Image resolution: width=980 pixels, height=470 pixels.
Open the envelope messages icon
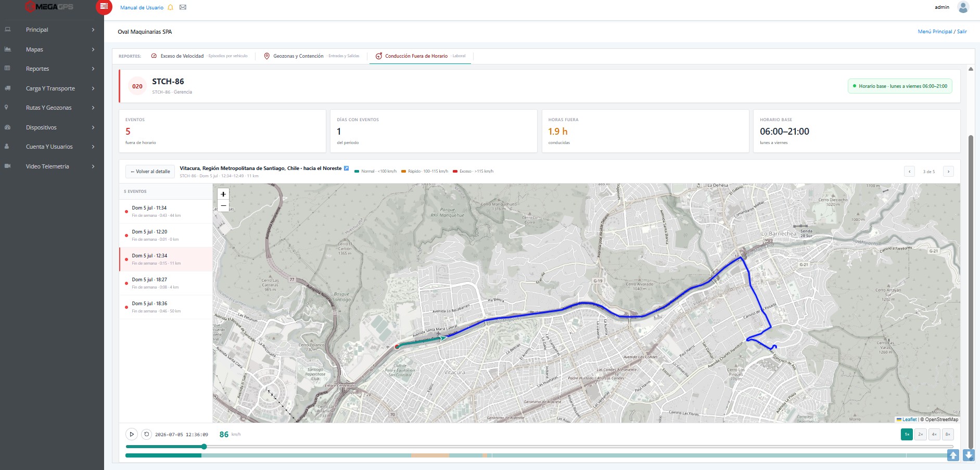pos(183,7)
